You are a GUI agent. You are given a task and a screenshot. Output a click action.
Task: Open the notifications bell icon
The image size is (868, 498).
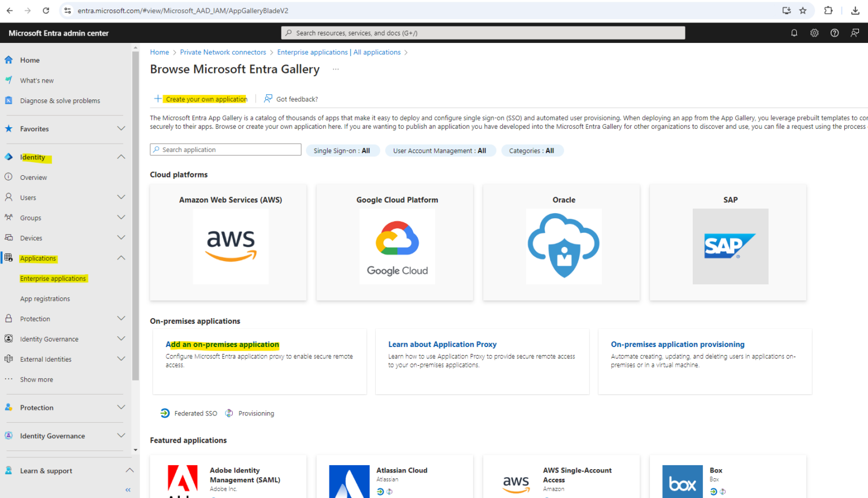794,33
